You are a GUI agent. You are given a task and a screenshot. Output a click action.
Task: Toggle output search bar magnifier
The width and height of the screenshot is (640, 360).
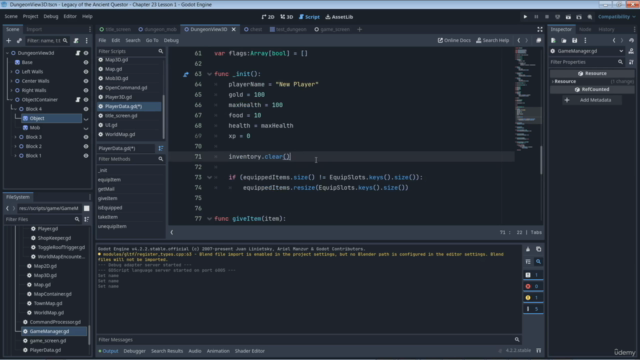pyautogui.click(x=538, y=262)
